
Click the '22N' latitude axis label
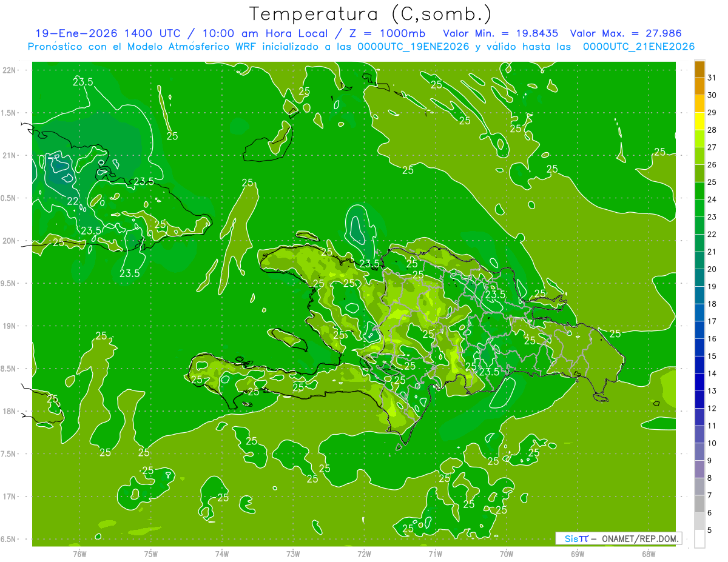point(9,70)
